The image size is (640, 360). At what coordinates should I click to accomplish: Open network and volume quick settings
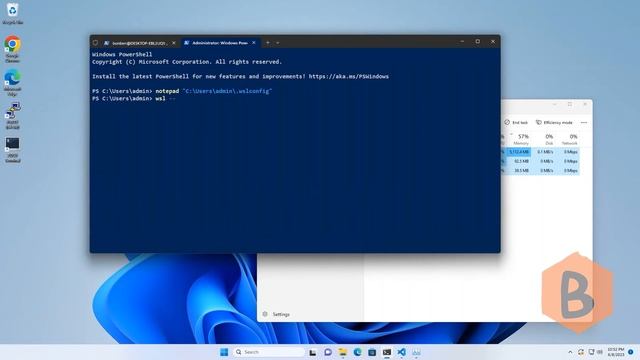(x=596, y=352)
